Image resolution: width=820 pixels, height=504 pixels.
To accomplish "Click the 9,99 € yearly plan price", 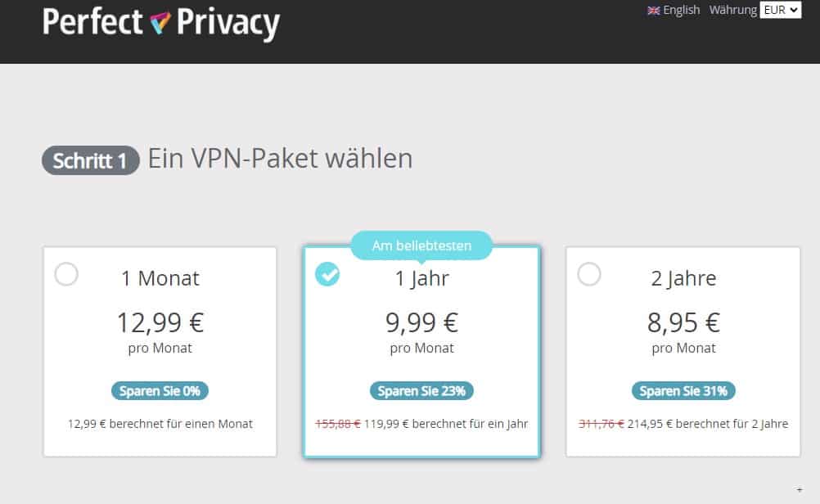I will [x=421, y=322].
